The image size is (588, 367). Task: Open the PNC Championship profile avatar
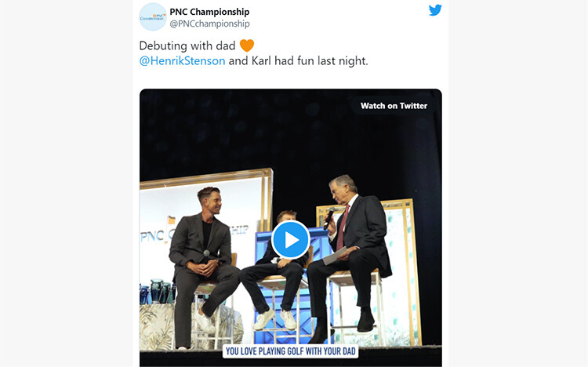coord(153,17)
